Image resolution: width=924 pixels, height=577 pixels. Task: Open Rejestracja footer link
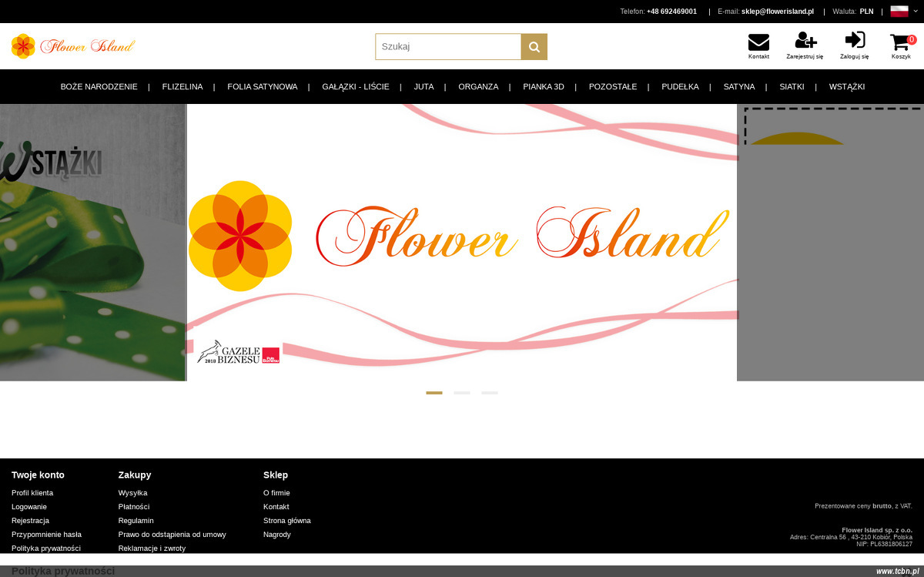pyautogui.click(x=30, y=521)
